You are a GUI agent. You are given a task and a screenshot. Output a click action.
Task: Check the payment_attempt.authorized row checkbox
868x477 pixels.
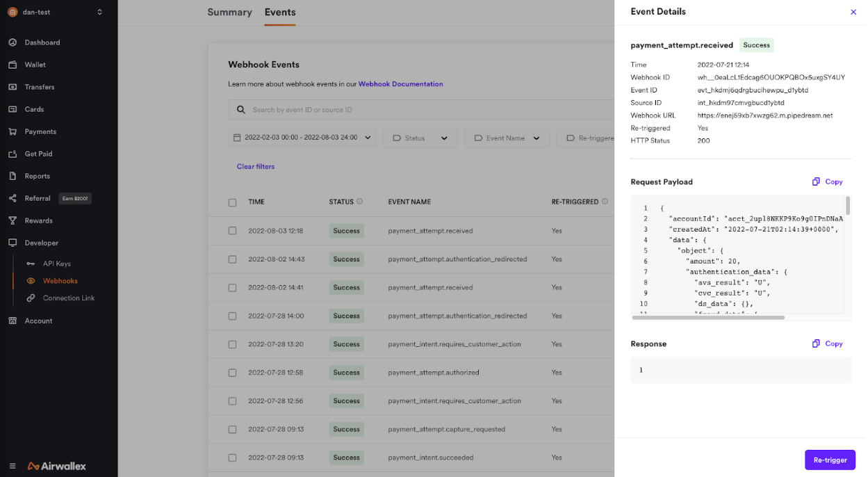pyautogui.click(x=232, y=373)
